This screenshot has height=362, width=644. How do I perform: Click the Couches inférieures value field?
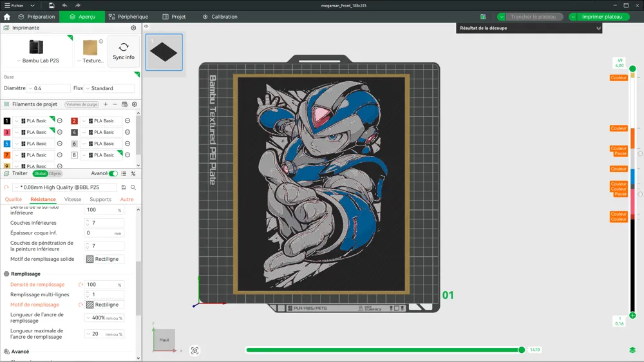point(104,223)
